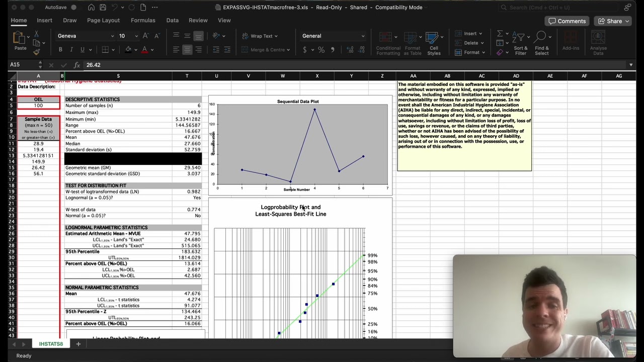Viewport: 644px width, 362px height.
Task: Click the insert function fx icon
Action: 77,65
